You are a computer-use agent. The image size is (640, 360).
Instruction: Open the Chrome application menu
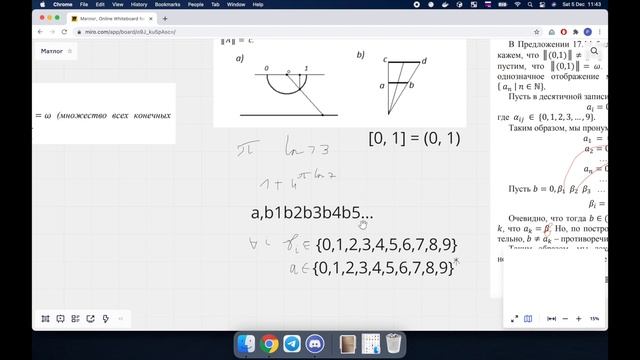(62, 4)
